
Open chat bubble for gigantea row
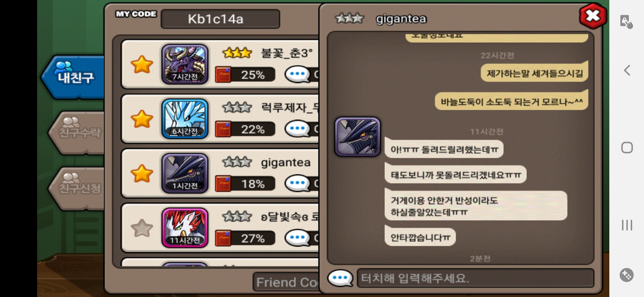pos(298,183)
